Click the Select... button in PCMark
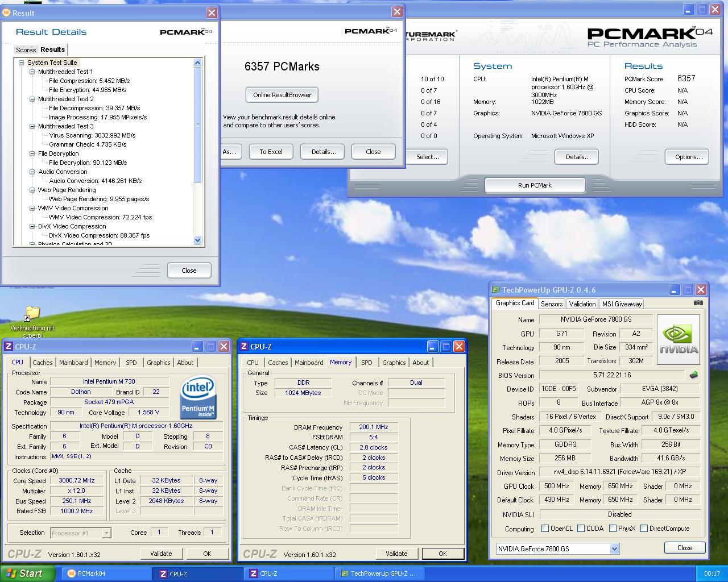Viewport: 728px width, 582px height. pyautogui.click(x=428, y=157)
